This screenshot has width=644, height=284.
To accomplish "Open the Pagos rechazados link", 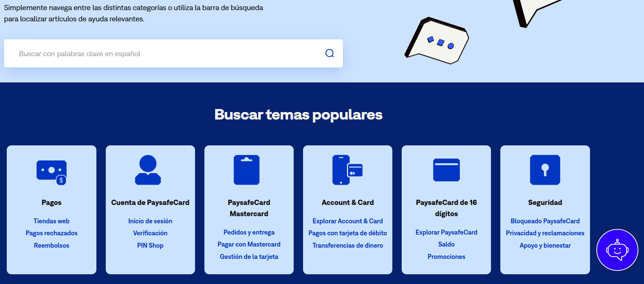I will coord(51,233).
